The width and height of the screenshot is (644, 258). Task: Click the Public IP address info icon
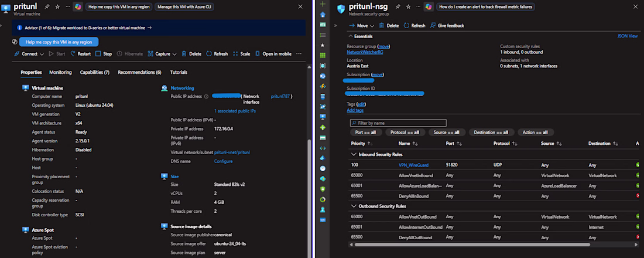(206, 96)
